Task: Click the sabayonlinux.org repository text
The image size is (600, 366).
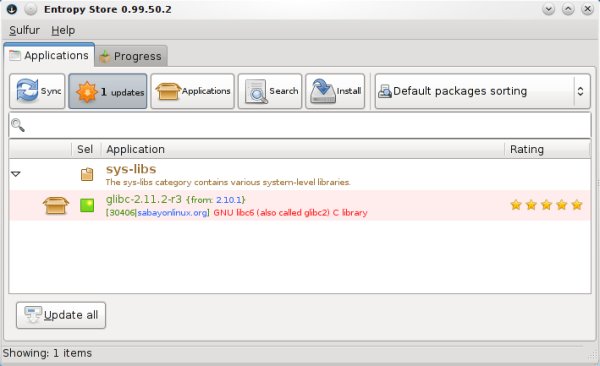Action: (173, 213)
